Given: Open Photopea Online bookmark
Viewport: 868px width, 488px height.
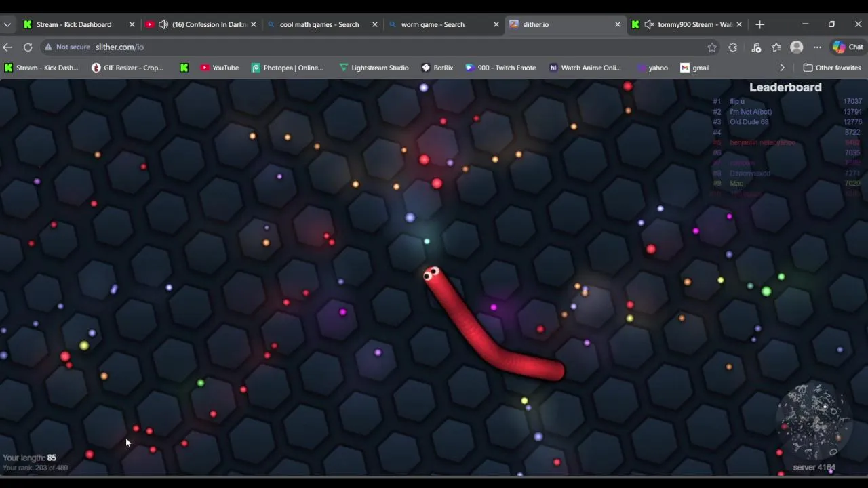Looking at the screenshot, I should click(287, 68).
